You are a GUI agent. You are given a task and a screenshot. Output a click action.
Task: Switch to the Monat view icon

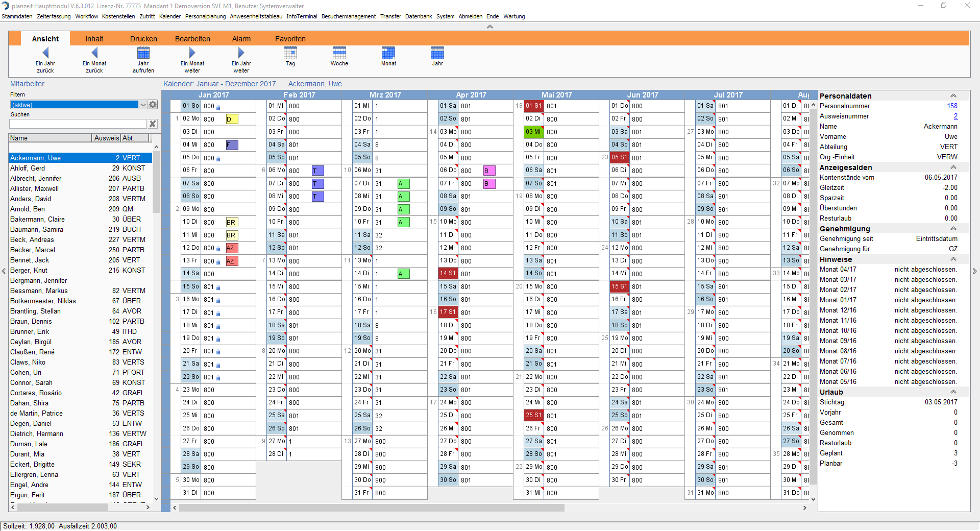(388, 53)
